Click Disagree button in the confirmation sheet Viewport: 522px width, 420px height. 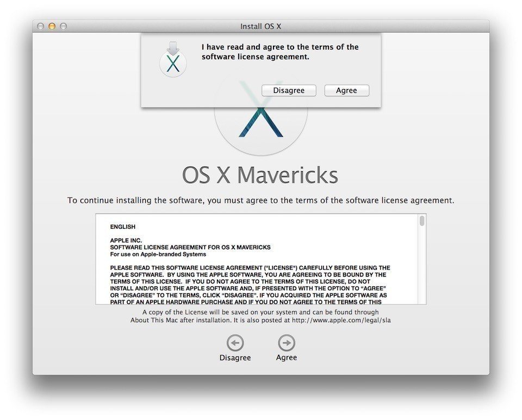289,90
